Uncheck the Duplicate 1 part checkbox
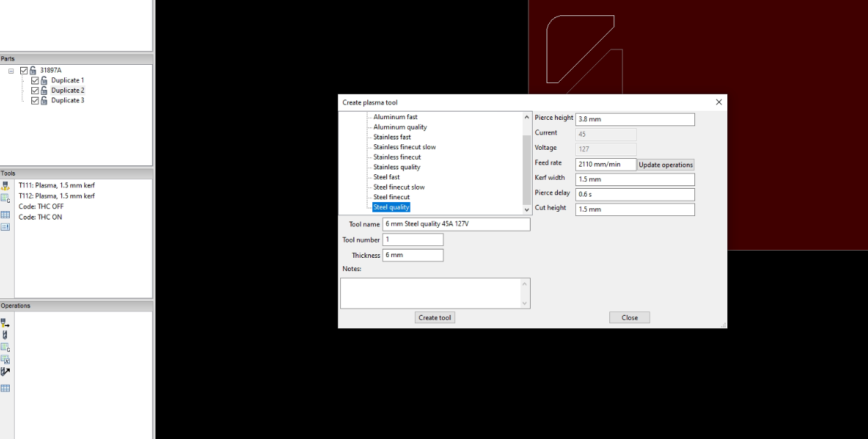Image resolution: width=868 pixels, height=439 pixels. click(x=34, y=79)
